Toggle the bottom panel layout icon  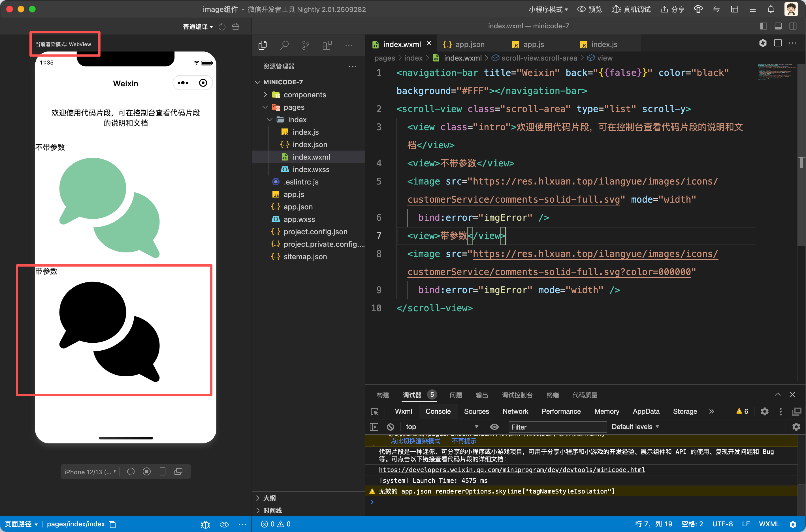(778, 26)
